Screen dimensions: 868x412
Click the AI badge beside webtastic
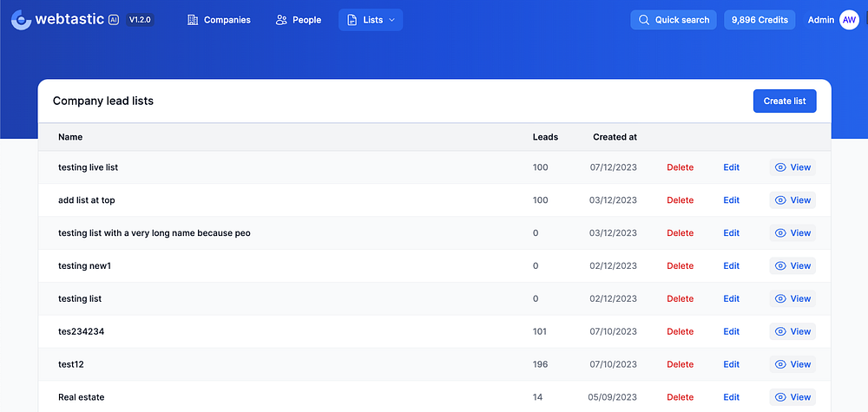click(114, 20)
